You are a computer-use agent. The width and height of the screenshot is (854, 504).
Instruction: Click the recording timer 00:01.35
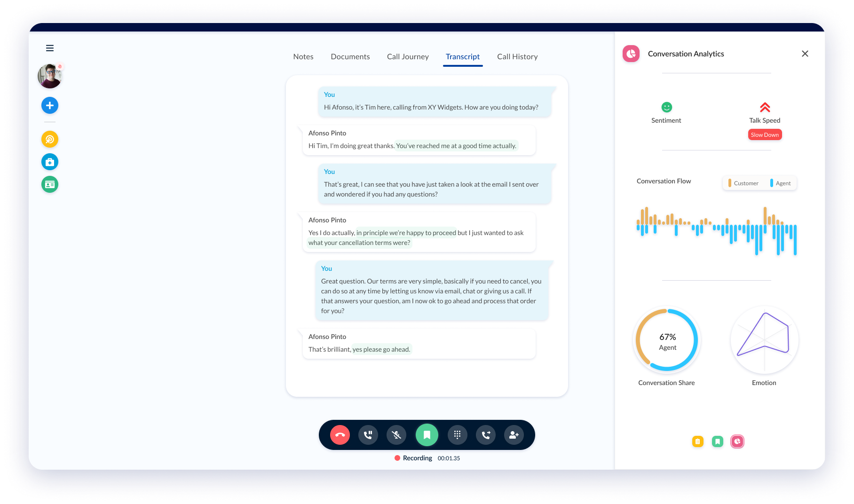coord(449,458)
